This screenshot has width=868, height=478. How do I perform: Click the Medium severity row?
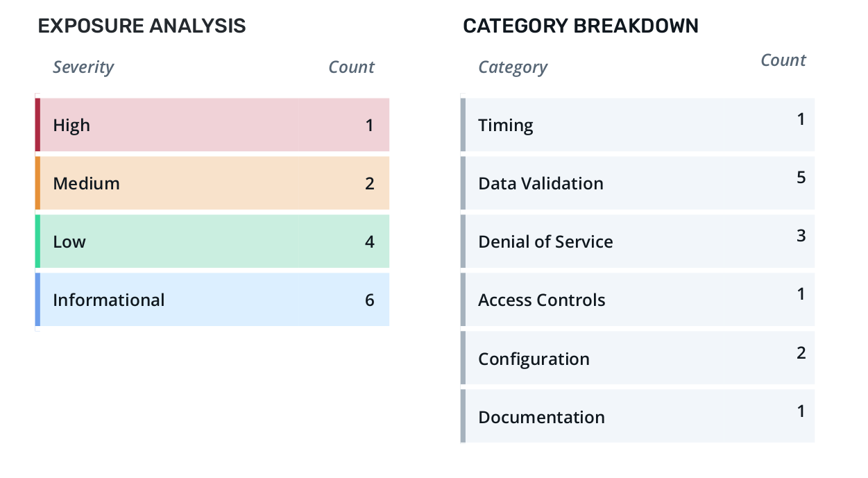click(x=214, y=183)
